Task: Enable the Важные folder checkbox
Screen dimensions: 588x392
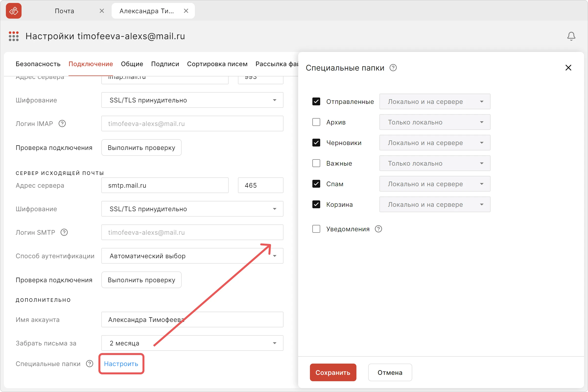Action: click(316, 163)
